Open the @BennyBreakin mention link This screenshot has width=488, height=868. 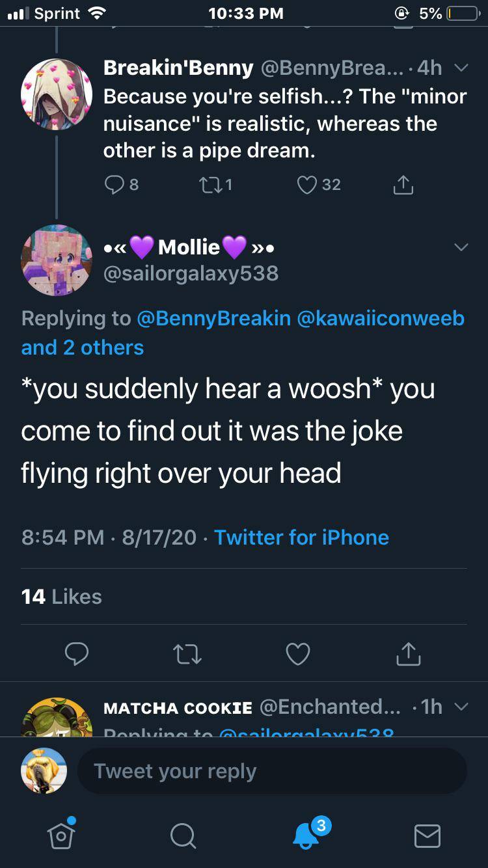(213, 318)
